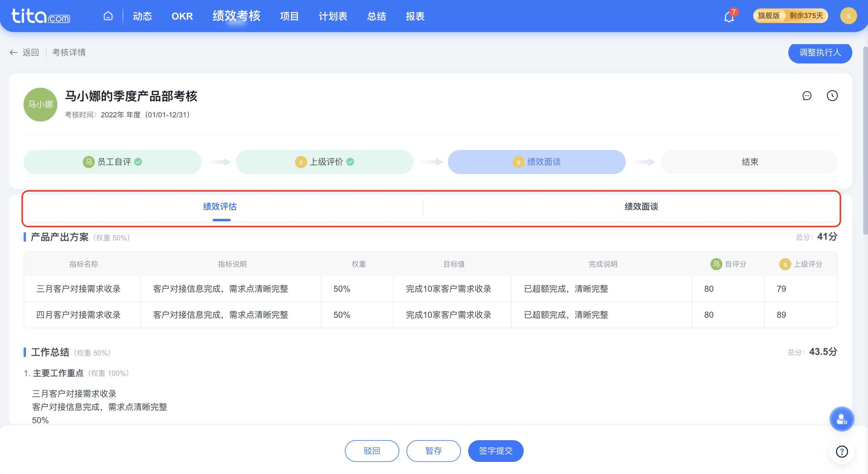Go to 动态 menu
The width and height of the screenshot is (868, 474).
(142, 16)
